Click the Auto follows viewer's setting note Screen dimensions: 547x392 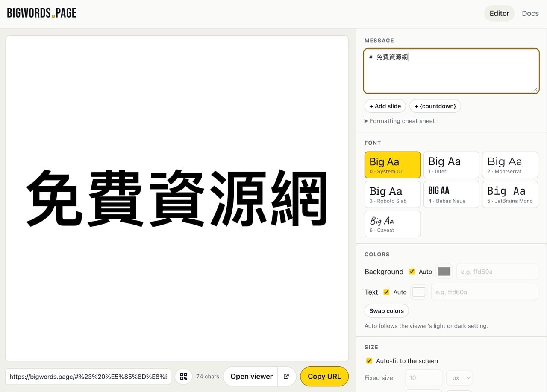tap(426, 326)
